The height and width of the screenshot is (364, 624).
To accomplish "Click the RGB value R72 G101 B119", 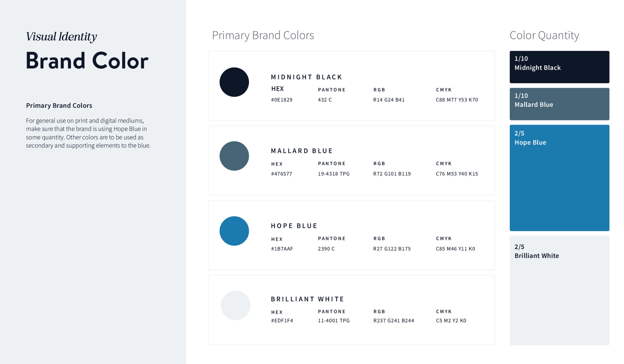I will [x=392, y=174].
